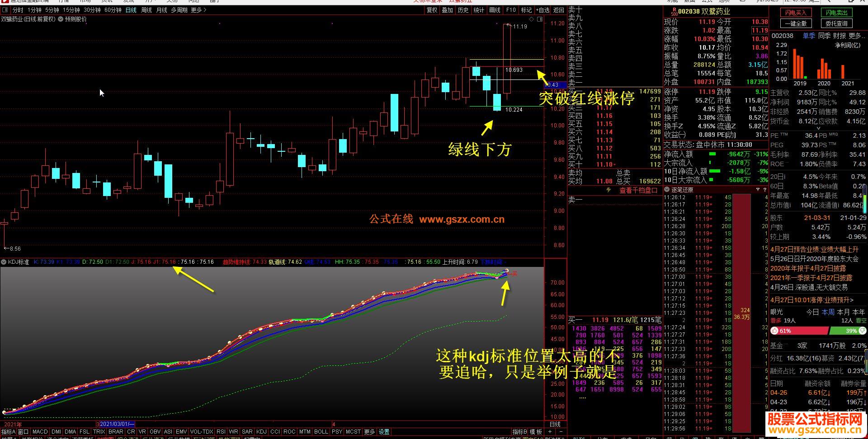This screenshot has height=439, width=868.
Task: Select the 1分钟 period
Action: point(34,10)
